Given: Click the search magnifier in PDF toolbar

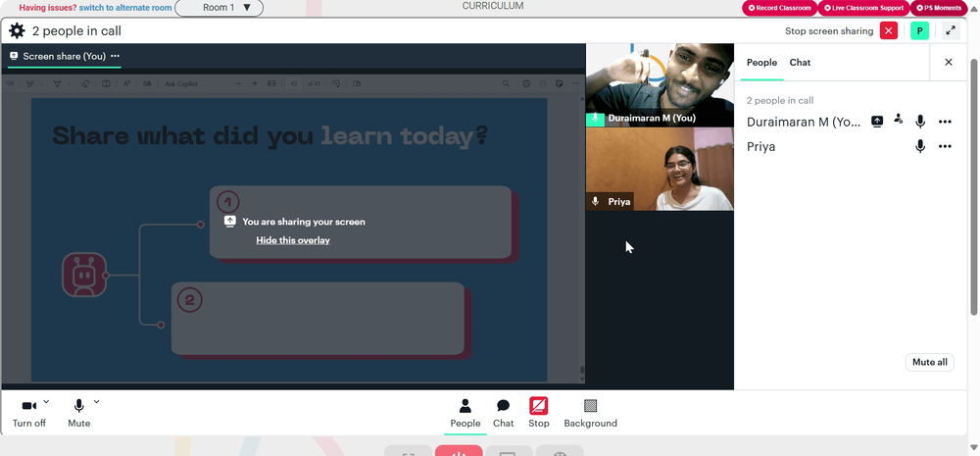Looking at the screenshot, I should (506, 83).
